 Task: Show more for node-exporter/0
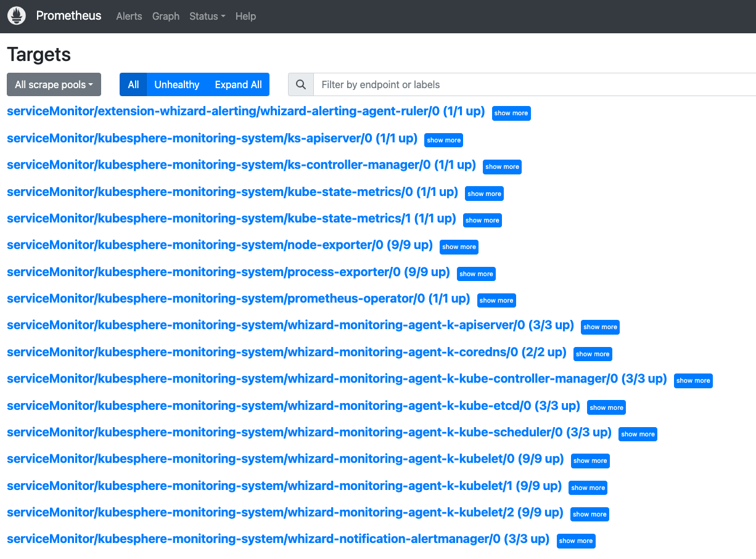tap(459, 247)
